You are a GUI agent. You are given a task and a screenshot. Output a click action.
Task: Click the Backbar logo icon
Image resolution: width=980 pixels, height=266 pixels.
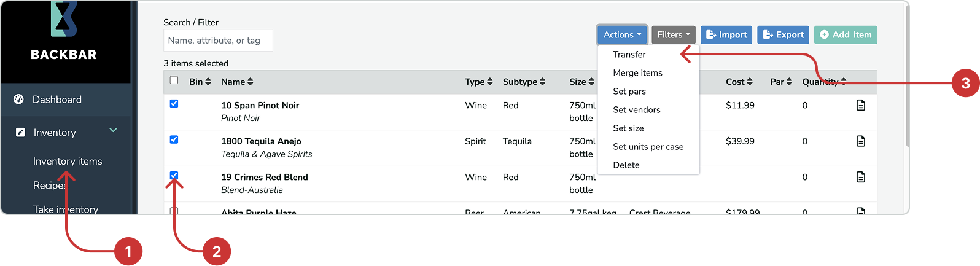point(64,19)
